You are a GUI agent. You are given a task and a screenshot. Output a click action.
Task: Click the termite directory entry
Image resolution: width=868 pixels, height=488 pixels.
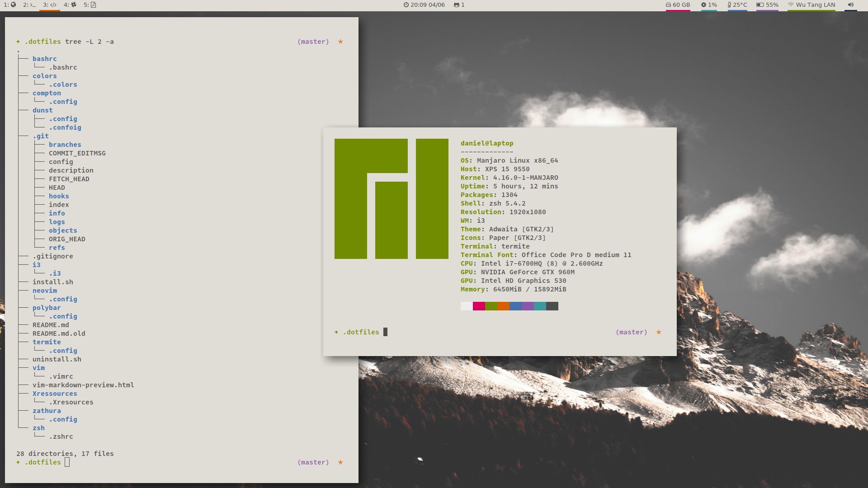coord(47,342)
